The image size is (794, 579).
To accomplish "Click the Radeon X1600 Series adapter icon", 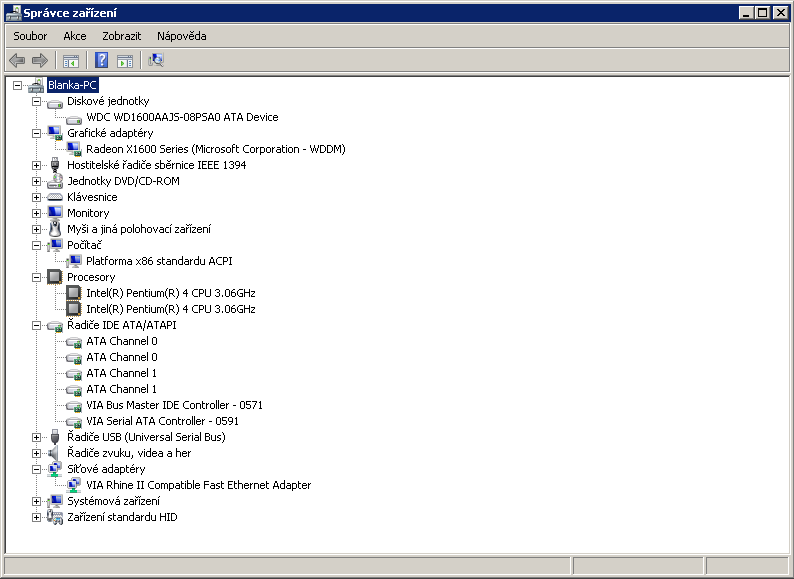I will coord(74,149).
